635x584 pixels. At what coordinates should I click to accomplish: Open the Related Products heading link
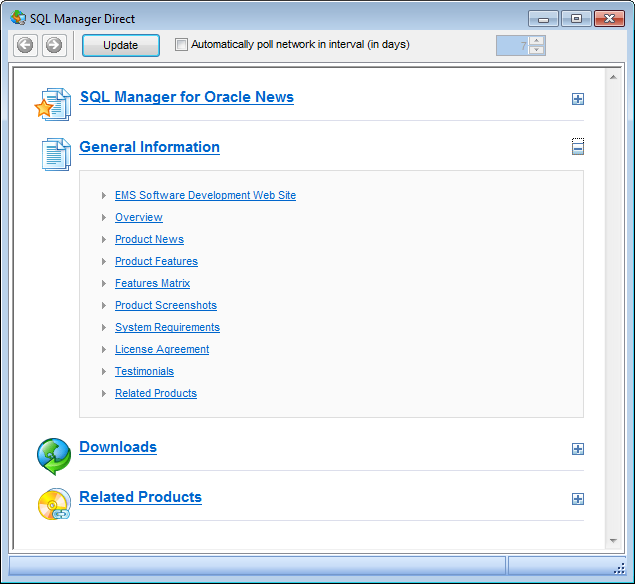[141, 497]
